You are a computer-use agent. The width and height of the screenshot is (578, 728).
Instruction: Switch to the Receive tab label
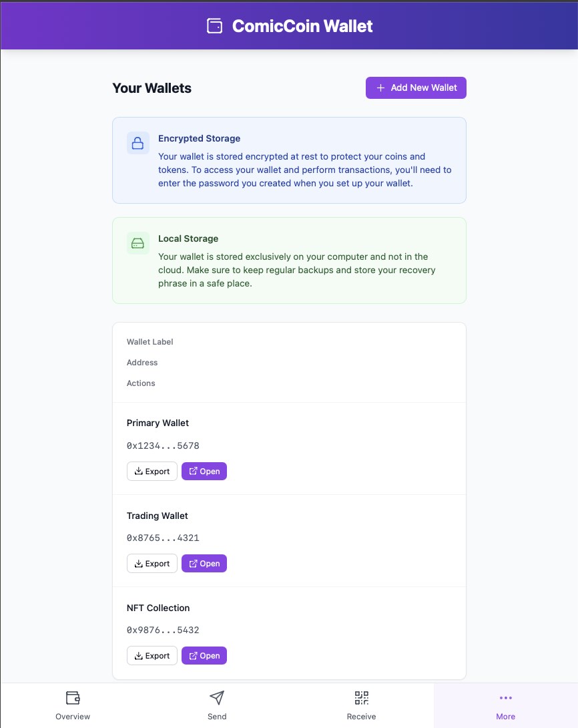coord(361,717)
